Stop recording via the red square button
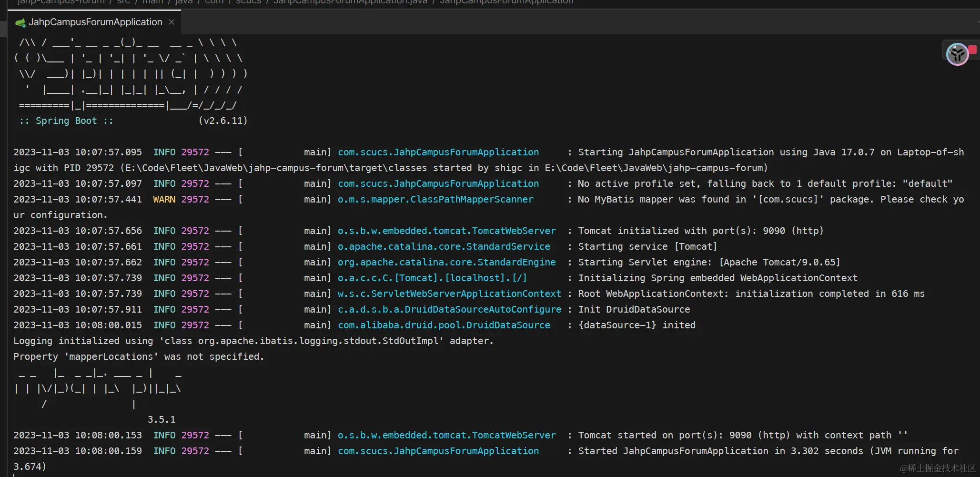This screenshot has width=980, height=477. 973,49
